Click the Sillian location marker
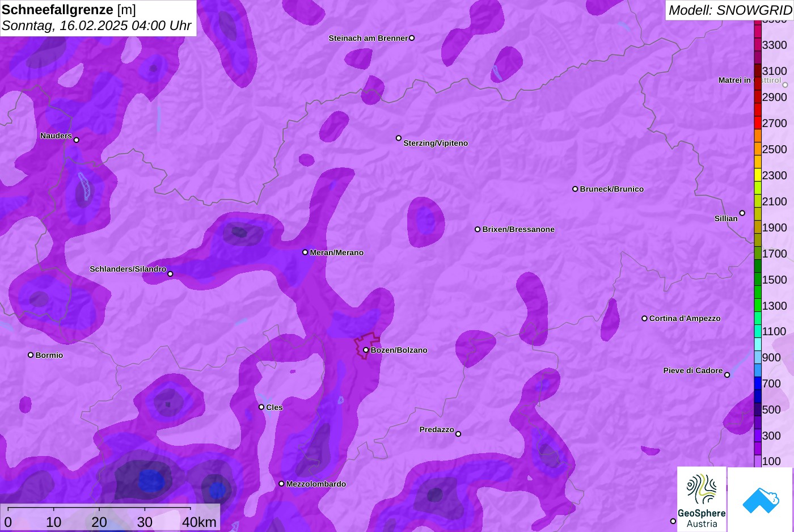The width and height of the screenshot is (794, 532). coord(742,213)
